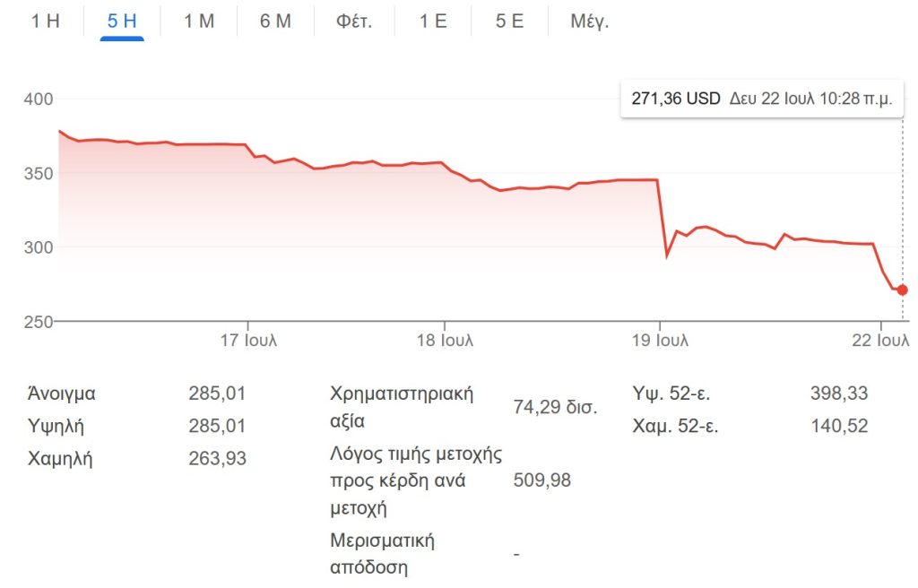Open the "1 Μ" one-month chart tab
The width and height of the screenshot is (918, 588).
[199, 21]
